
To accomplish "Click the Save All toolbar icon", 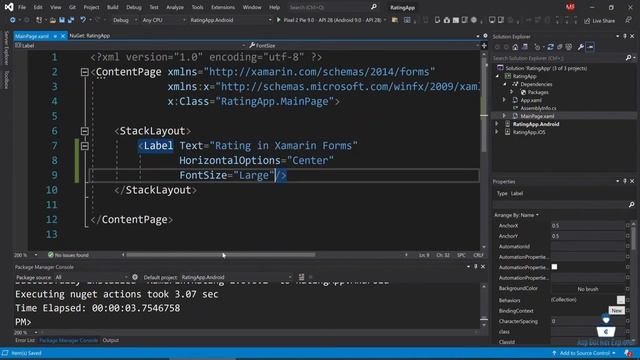I will pyautogui.click(x=71, y=20).
